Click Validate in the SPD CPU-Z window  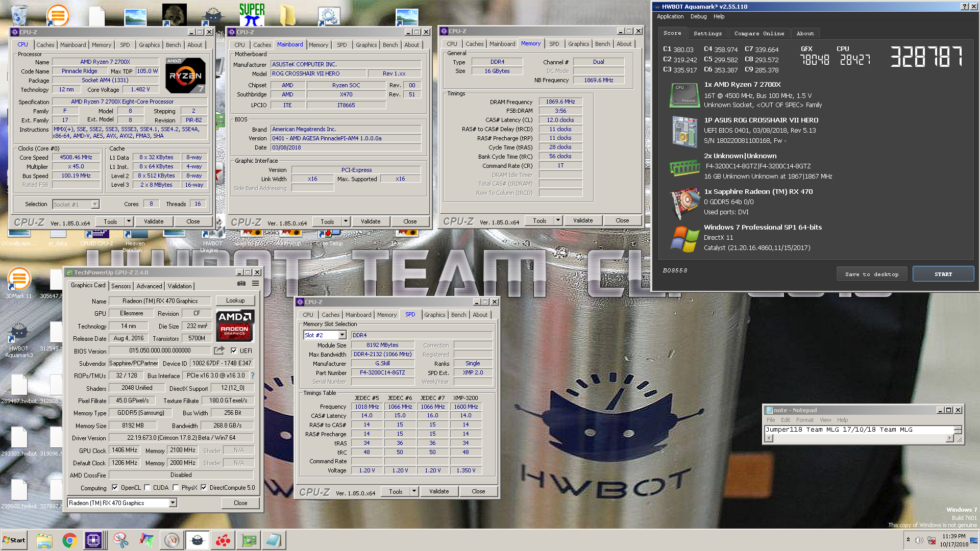click(x=439, y=491)
